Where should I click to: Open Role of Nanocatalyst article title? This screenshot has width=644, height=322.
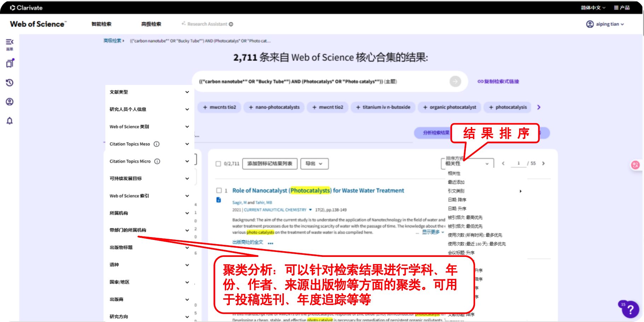click(x=318, y=190)
